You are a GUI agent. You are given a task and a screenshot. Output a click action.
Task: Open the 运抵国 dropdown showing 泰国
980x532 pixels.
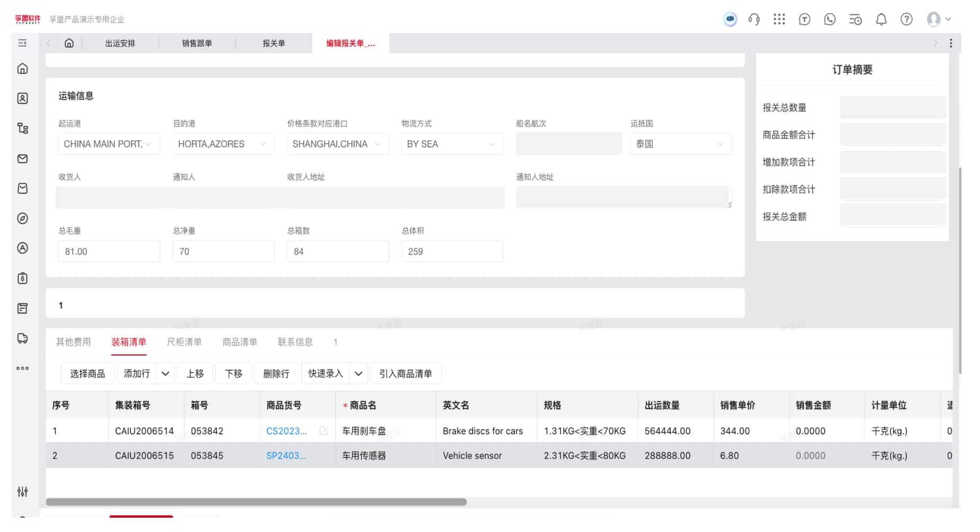[x=681, y=144]
